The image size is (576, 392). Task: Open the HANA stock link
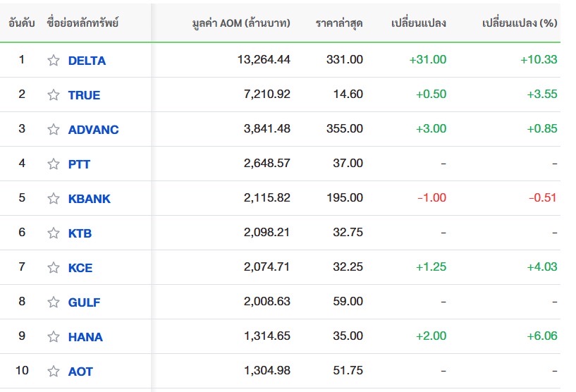coord(85,337)
